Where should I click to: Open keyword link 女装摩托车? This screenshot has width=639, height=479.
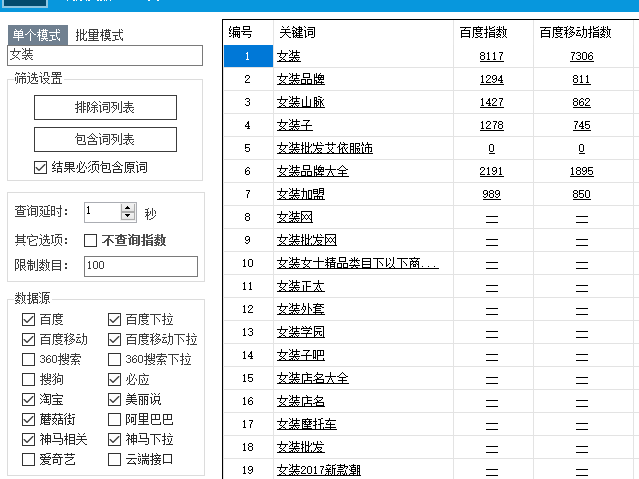tap(307, 424)
